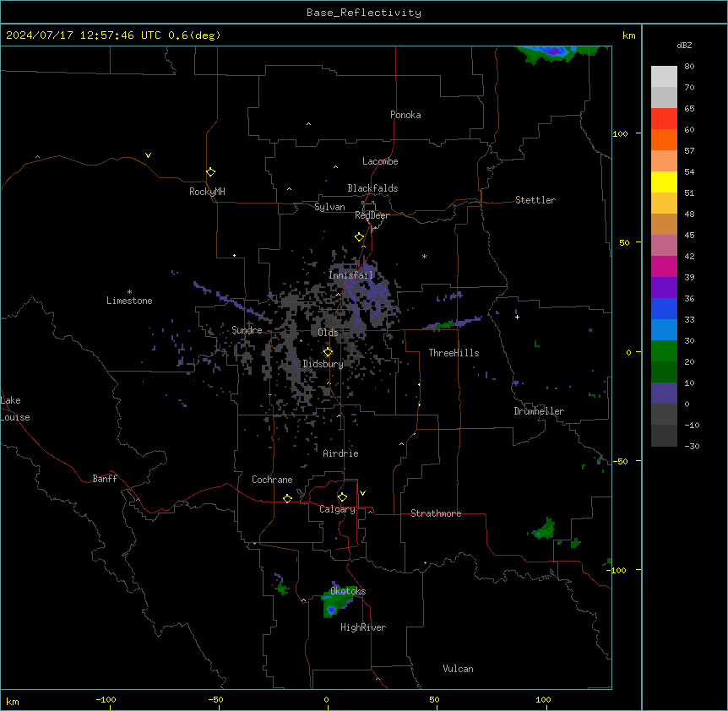Image resolution: width=728 pixels, height=711 pixels.
Task: Click the dark orange legend swatch below 60
Action: [664, 139]
